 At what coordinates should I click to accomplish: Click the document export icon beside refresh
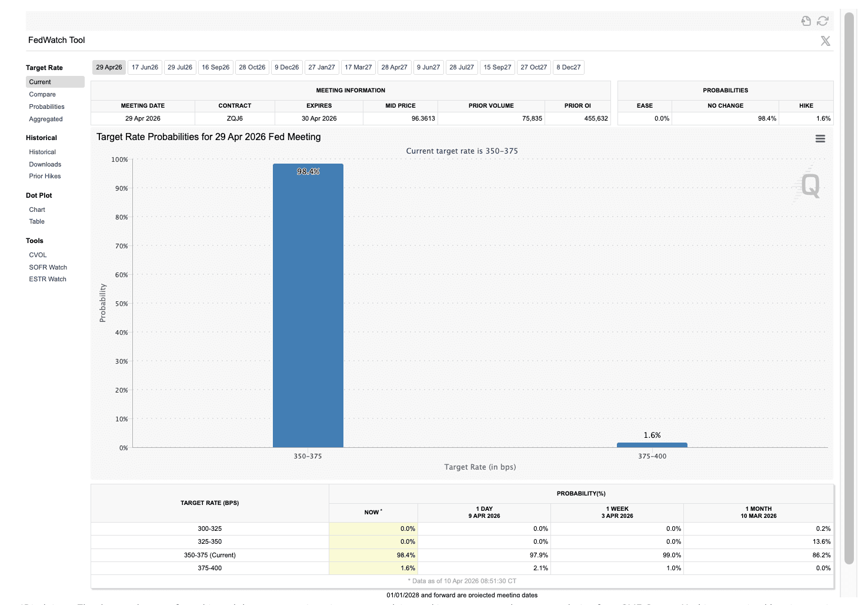(x=806, y=21)
